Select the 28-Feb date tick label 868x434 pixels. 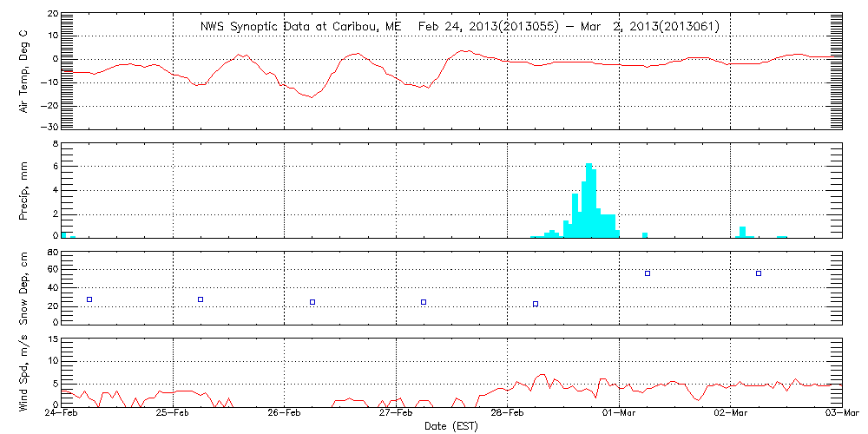(x=508, y=416)
